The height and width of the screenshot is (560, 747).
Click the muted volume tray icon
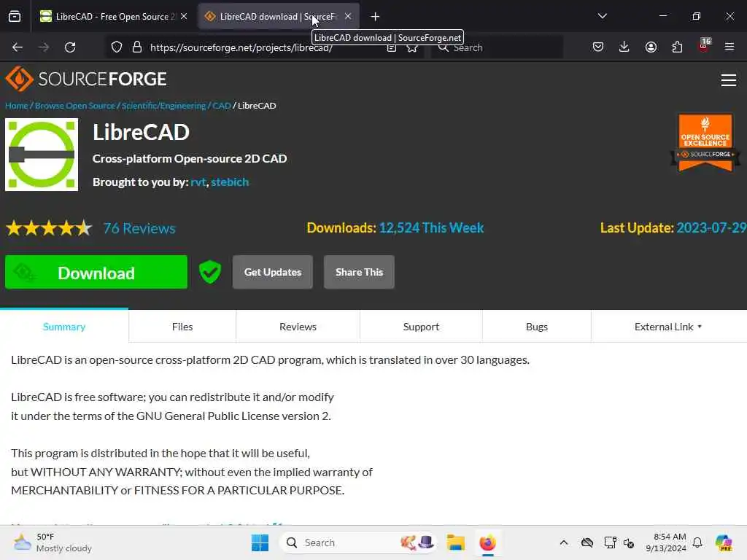629,542
